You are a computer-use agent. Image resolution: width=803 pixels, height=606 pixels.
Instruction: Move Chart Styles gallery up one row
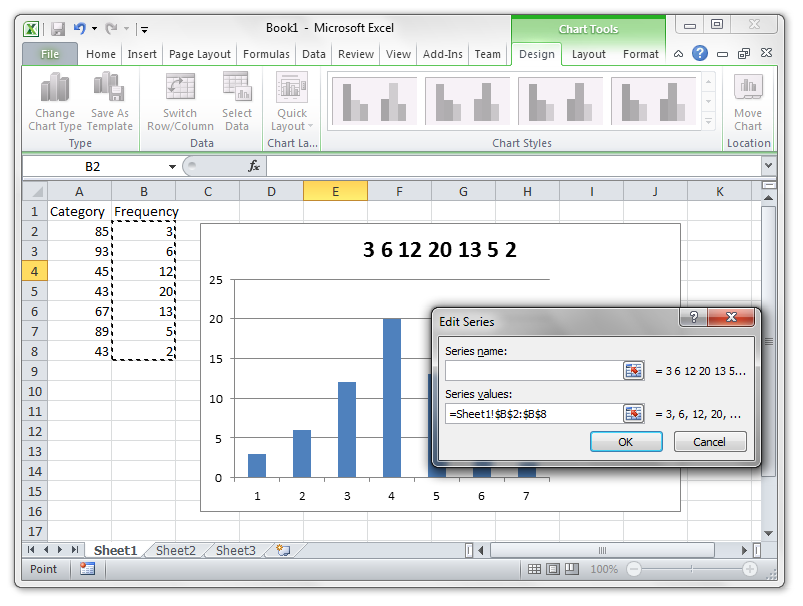708,82
